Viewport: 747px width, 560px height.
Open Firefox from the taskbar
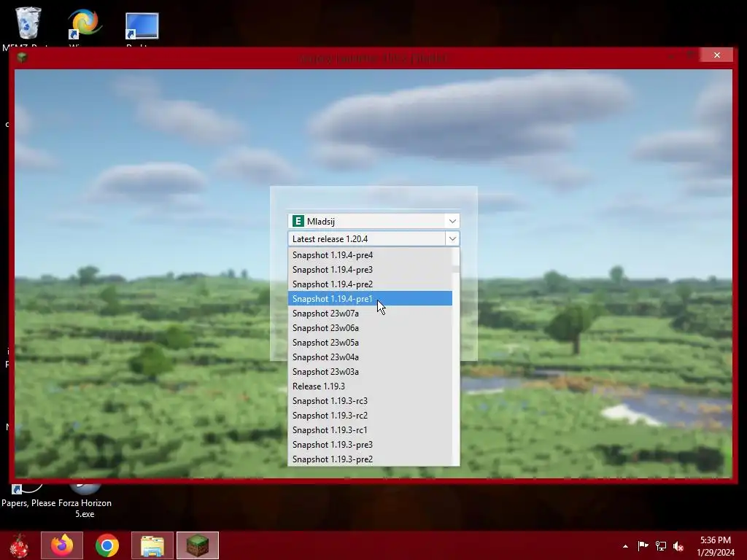pyautogui.click(x=62, y=545)
